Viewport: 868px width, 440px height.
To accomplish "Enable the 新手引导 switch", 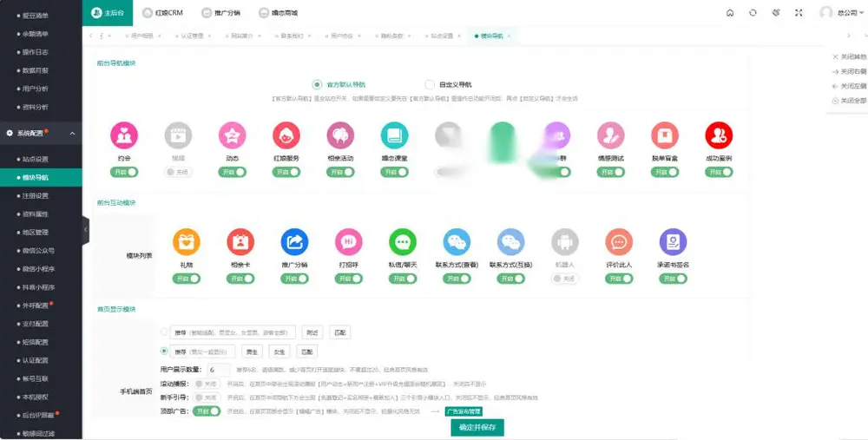I will tap(207, 397).
